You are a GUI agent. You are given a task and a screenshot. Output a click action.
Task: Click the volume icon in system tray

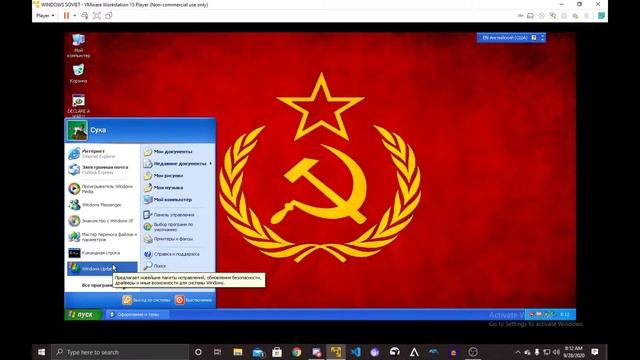pyautogui.click(x=556, y=352)
